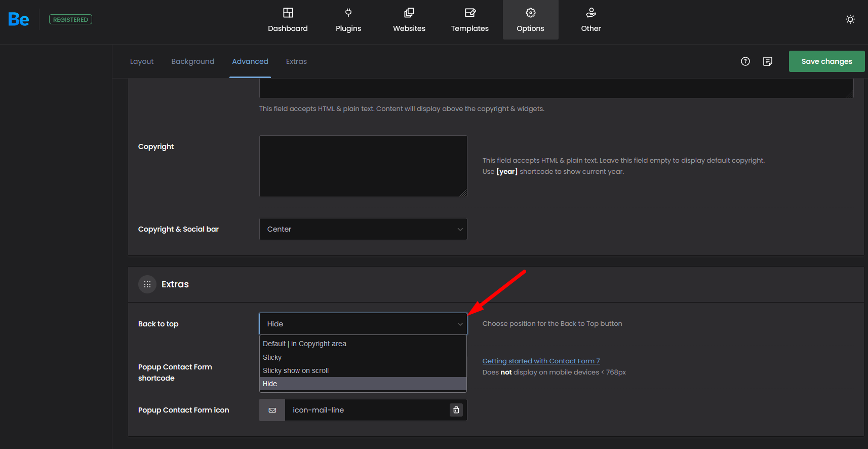Switch to the Extras tab
Viewport: 868px width, 449px height.
(296, 61)
